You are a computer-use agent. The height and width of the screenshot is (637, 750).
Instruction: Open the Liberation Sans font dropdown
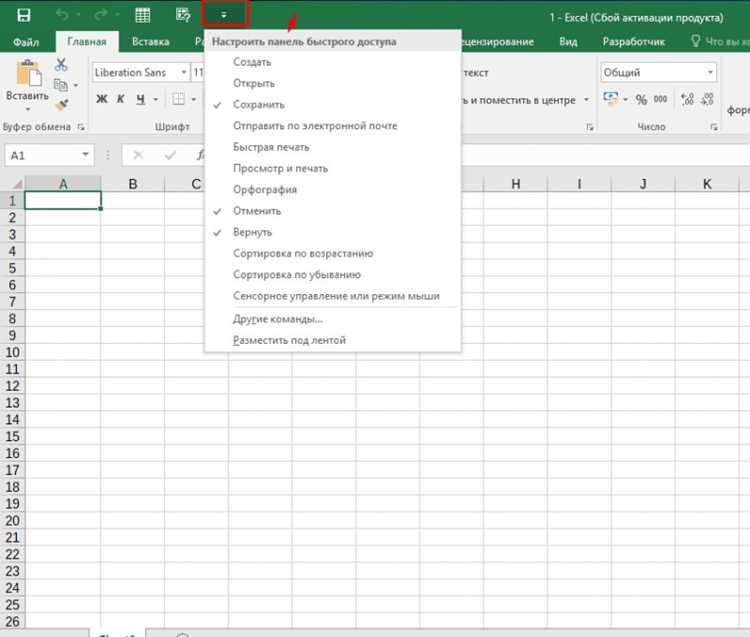tap(184, 72)
